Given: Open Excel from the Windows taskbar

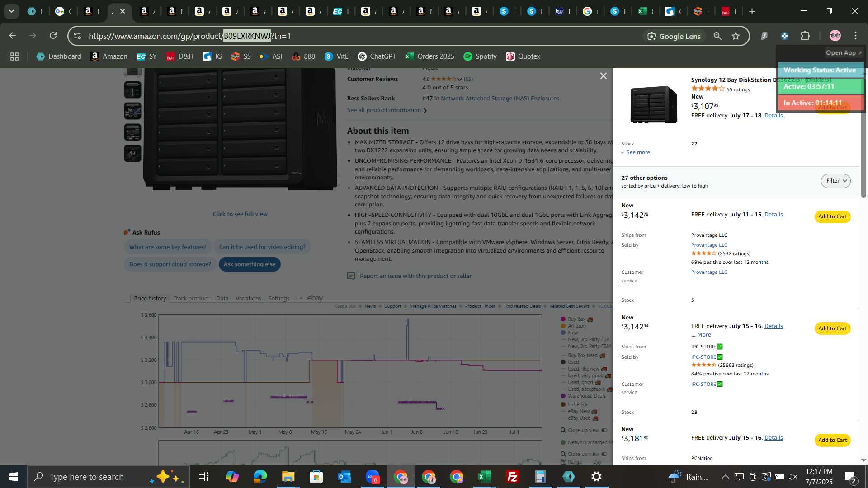Looking at the screenshot, I should click(484, 477).
